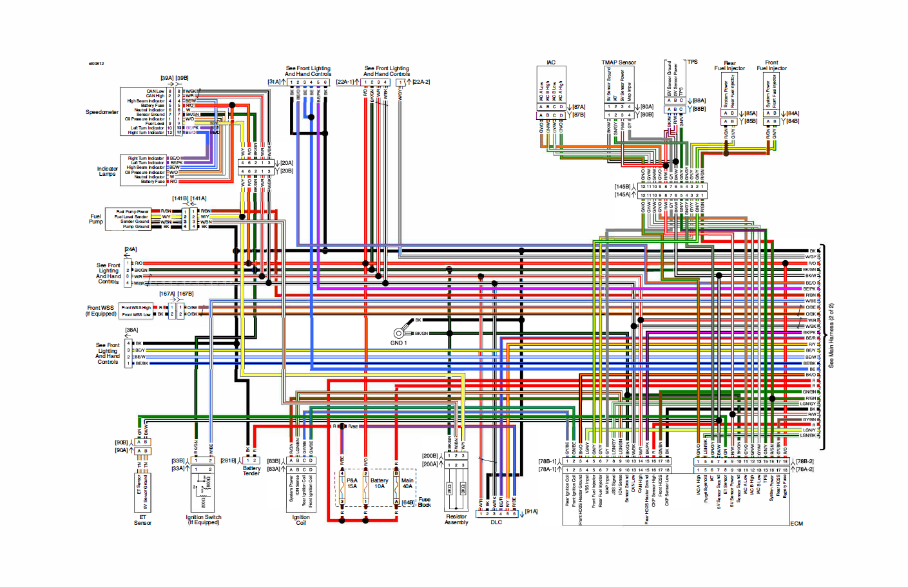Screen dimensions: 908x588
Task: Click the TMAP Sensor heading
Action: click(x=619, y=62)
